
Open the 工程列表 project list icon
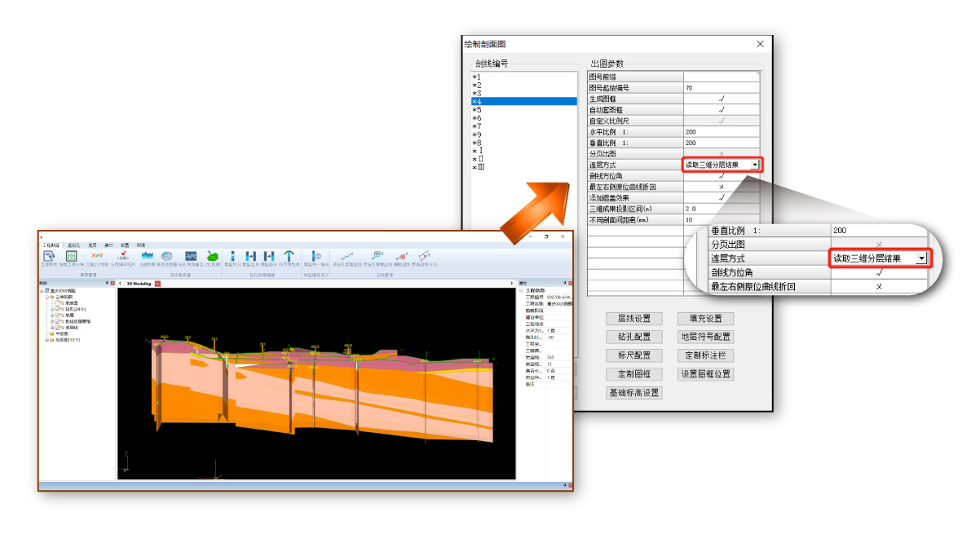click(x=49, y=256)
